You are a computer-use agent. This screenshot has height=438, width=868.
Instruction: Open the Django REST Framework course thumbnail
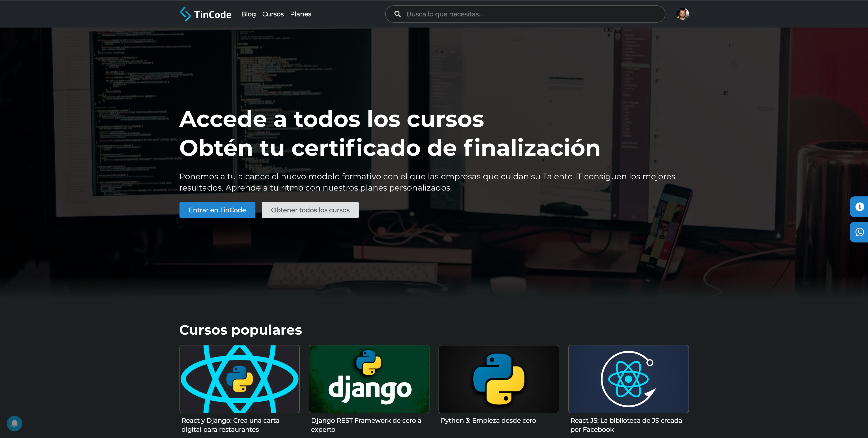click(369, 379)
